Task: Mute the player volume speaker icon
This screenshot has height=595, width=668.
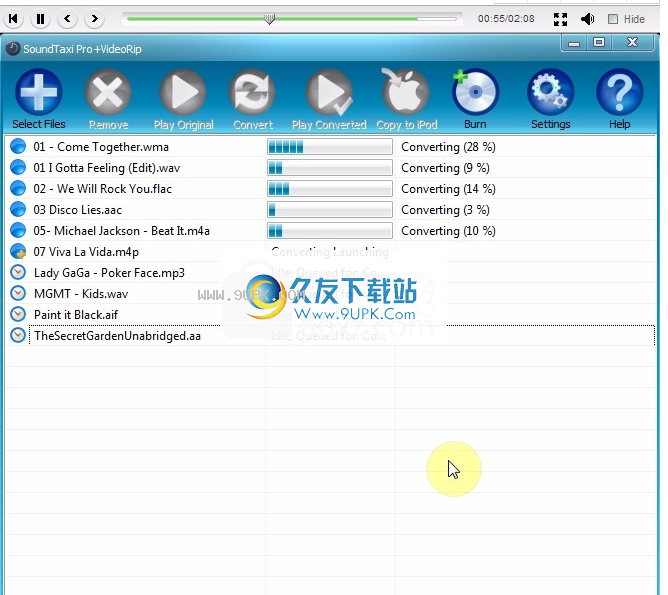Action: (x=587, y=19)
